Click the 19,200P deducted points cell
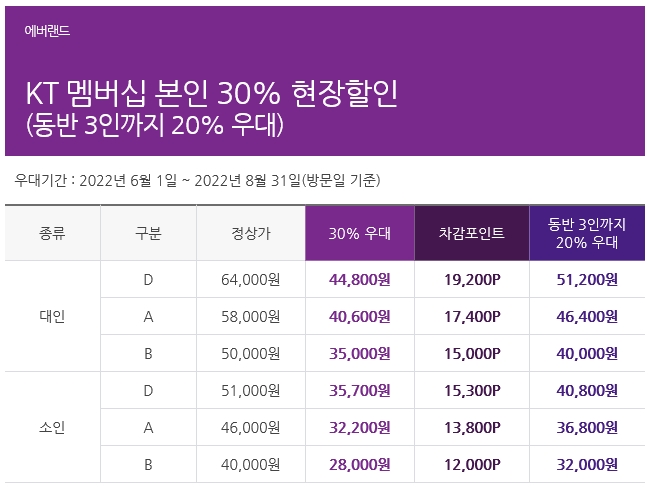The height and width of the screenshot is (487, 649). [472, 280]
